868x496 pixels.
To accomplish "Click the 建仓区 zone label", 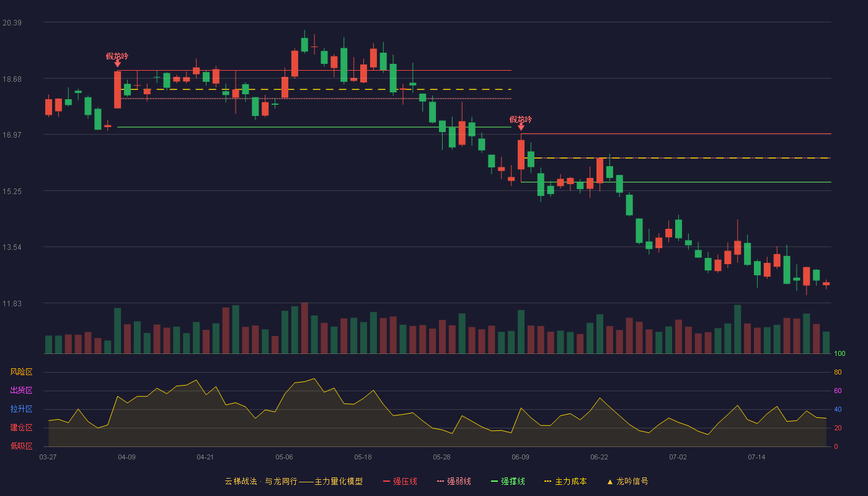I will coord(21,428).
